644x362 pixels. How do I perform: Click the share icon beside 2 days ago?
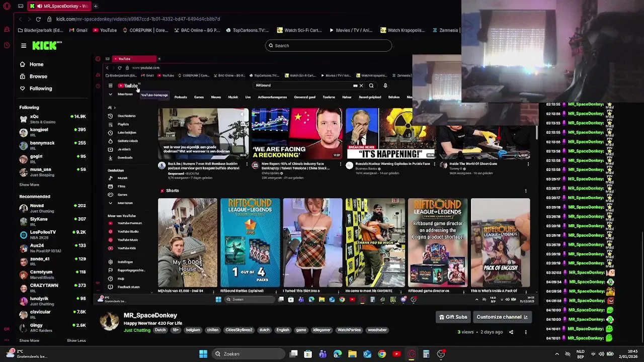click(511, 332)
